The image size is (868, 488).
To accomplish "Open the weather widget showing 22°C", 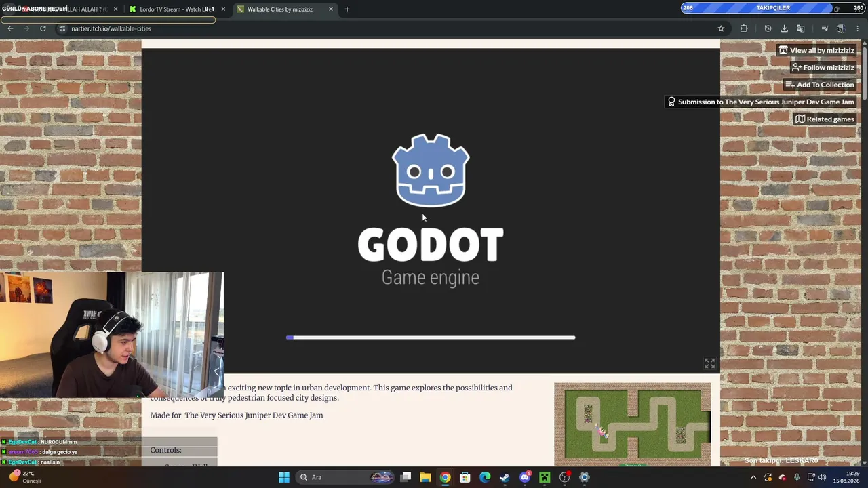I will tap(26, 477).
